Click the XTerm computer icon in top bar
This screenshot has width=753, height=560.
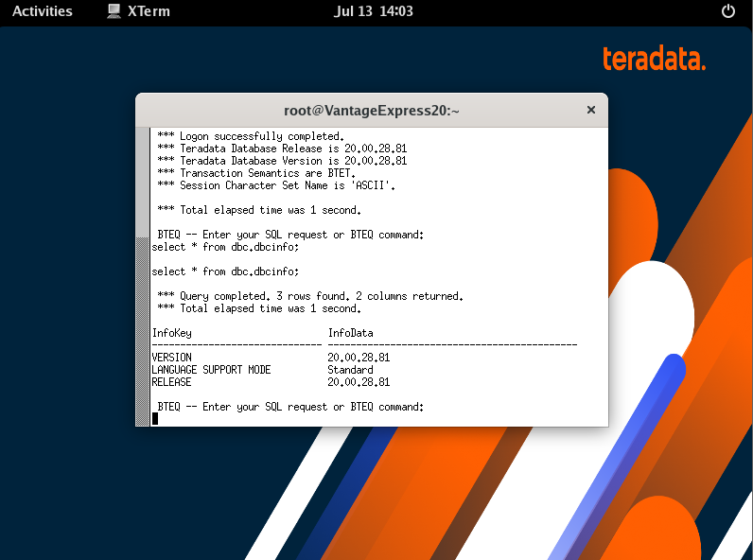[x=114, y=11]
